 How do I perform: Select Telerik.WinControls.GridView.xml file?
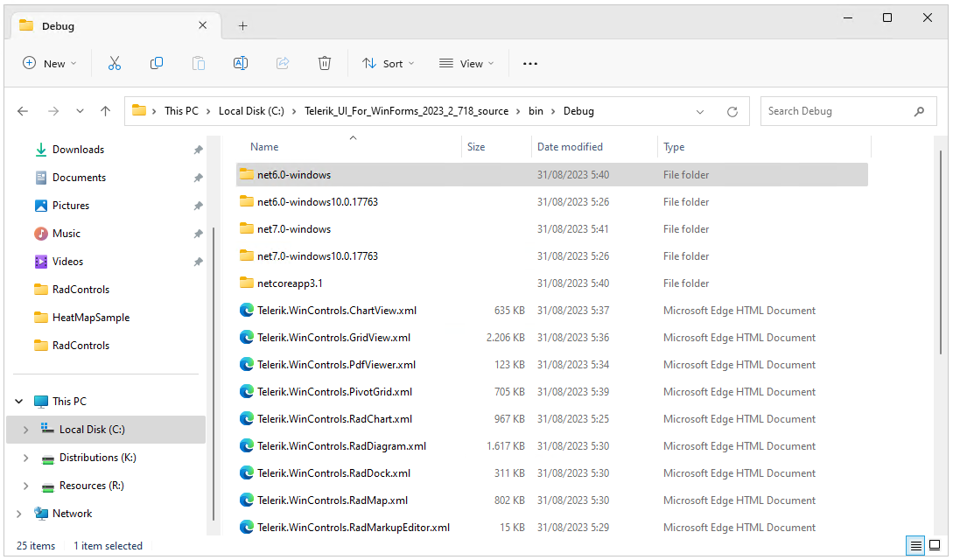tap(551, 338)
